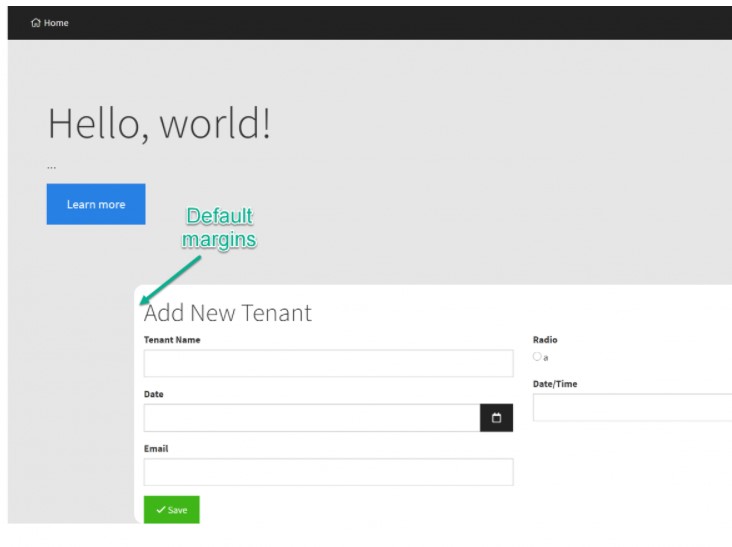This screenshot has height=547, width=732.
Task: Click the Date/Time label text
Action: 555,384
